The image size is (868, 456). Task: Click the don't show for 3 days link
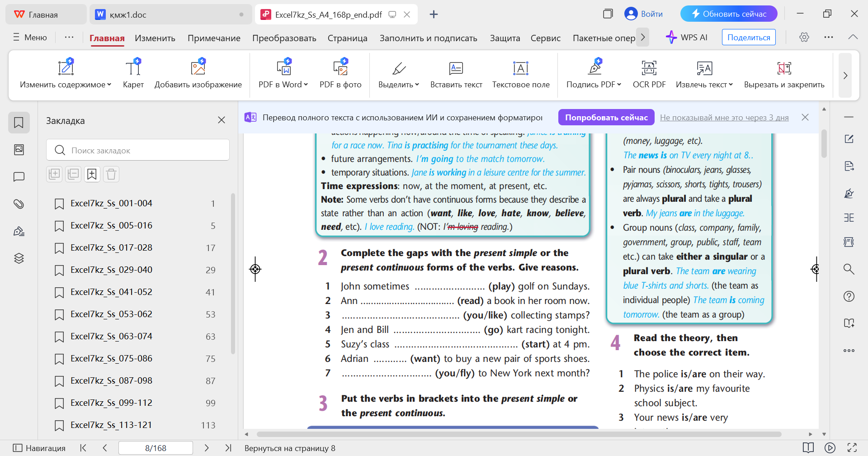(724, 118)
